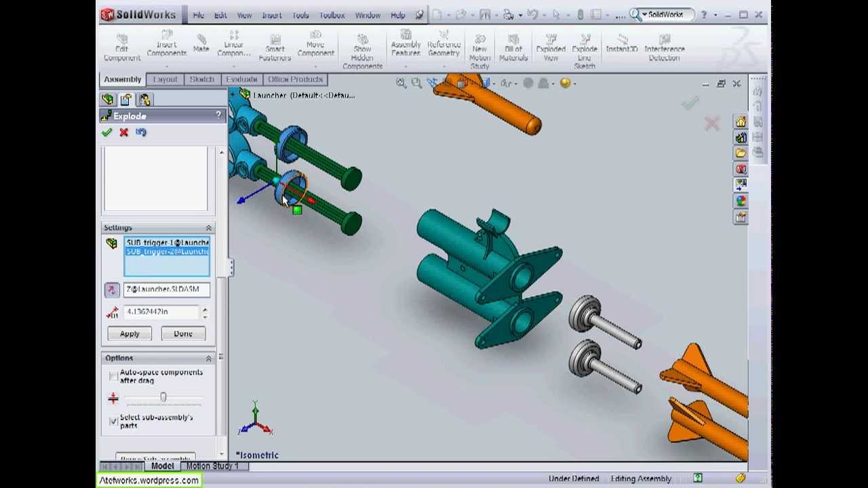868x488 pixels.
Task: Open Explode panel help question mark
Action: pyautogui.click(x=218, y=116)
